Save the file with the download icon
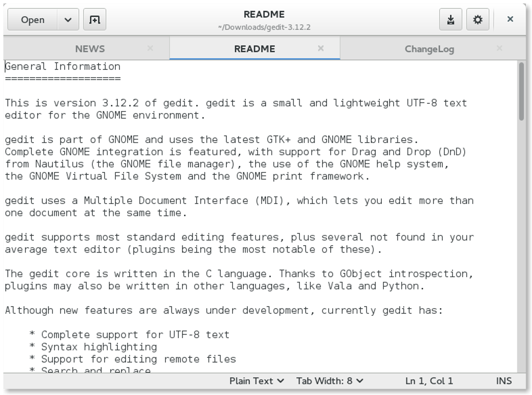 click(451, 20)
